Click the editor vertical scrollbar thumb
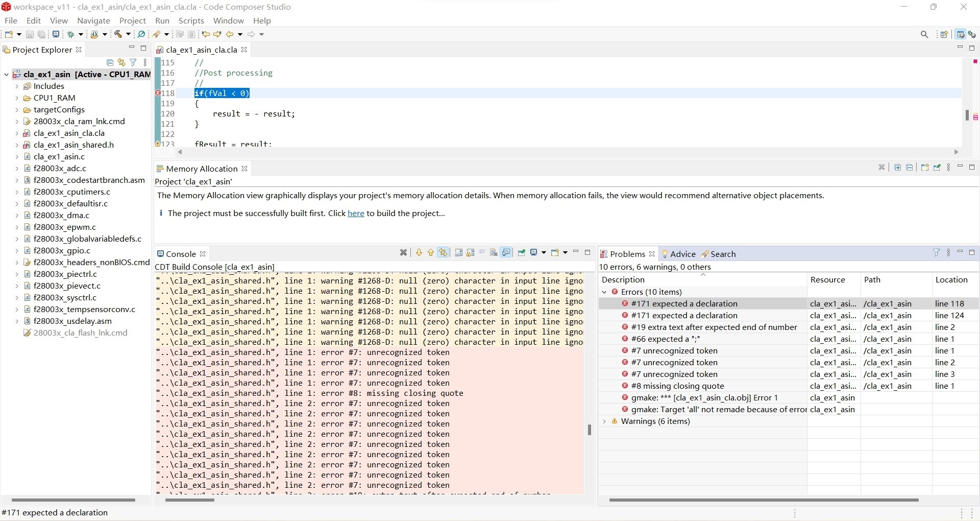 click(x=967, y=115)
